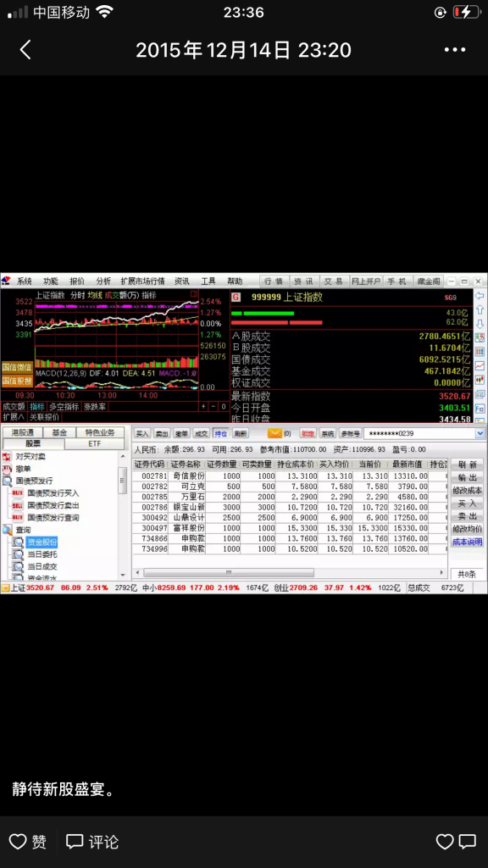Click the 刷新 button beside the holdings table
The width and height of the screenshot is (488, 868).
pyautogui.click(x=467, y=465)
